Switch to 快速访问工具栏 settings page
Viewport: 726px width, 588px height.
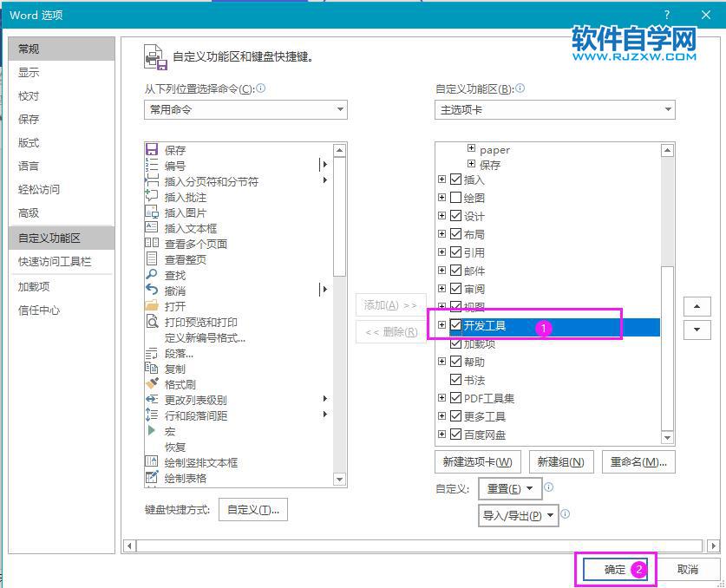(54, 261)
